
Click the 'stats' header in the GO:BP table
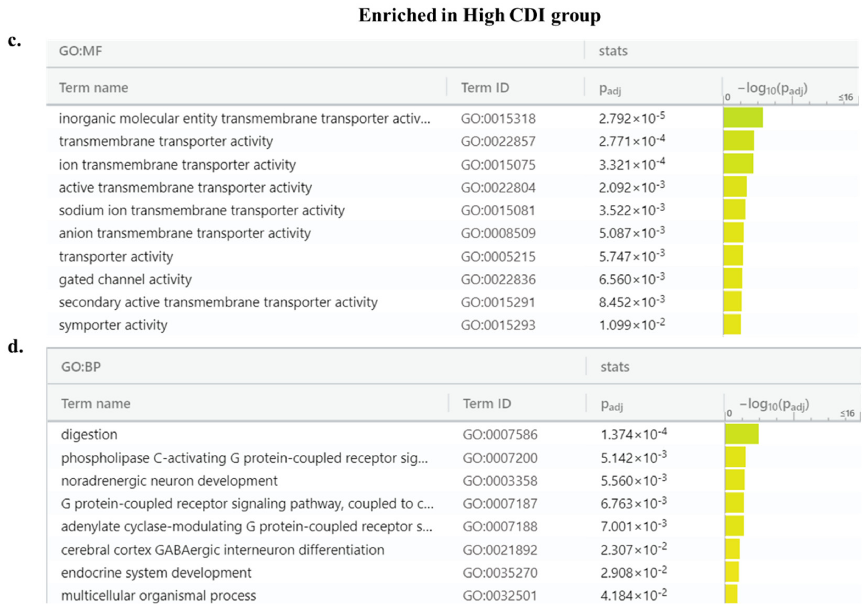(615, 367)
